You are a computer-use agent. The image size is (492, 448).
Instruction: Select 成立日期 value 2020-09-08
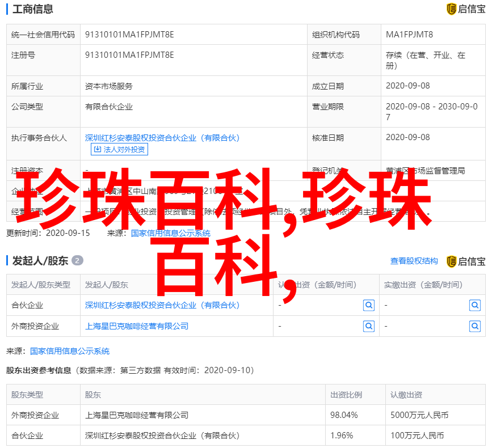click(x=407, y=86)
